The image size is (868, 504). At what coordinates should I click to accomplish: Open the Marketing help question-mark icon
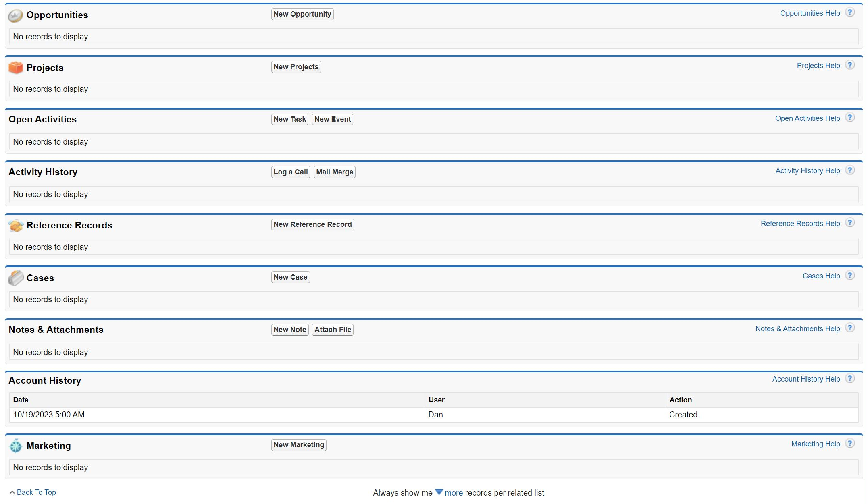click(850, 444)
